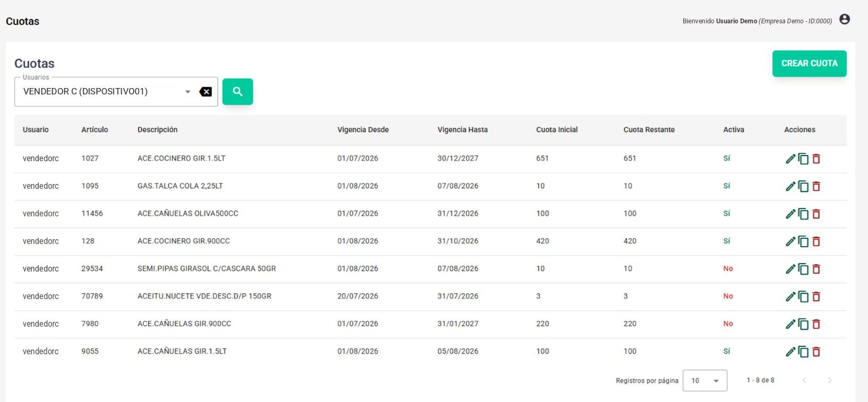Select the Vigencia Desde column header

click(x=363, y=130)
